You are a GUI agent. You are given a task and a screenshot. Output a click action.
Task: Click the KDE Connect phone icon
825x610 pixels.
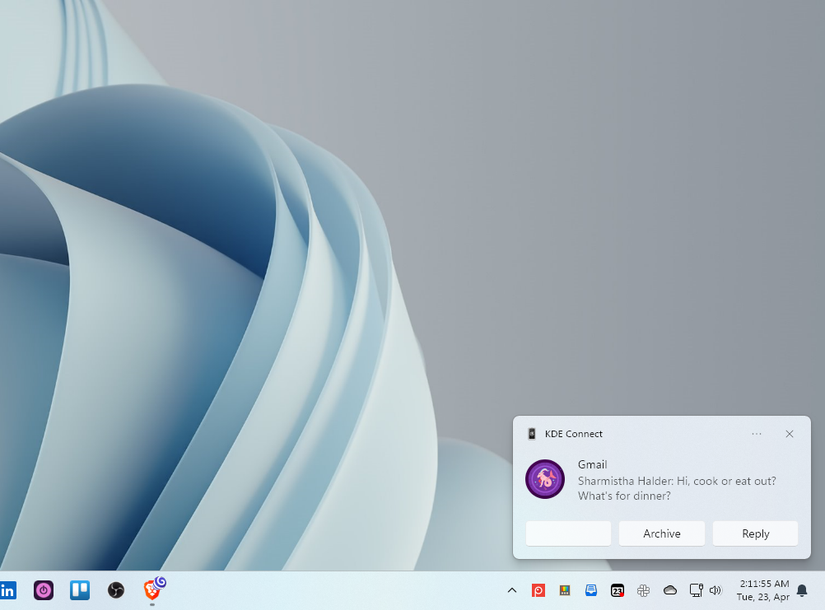pos(532,434)
